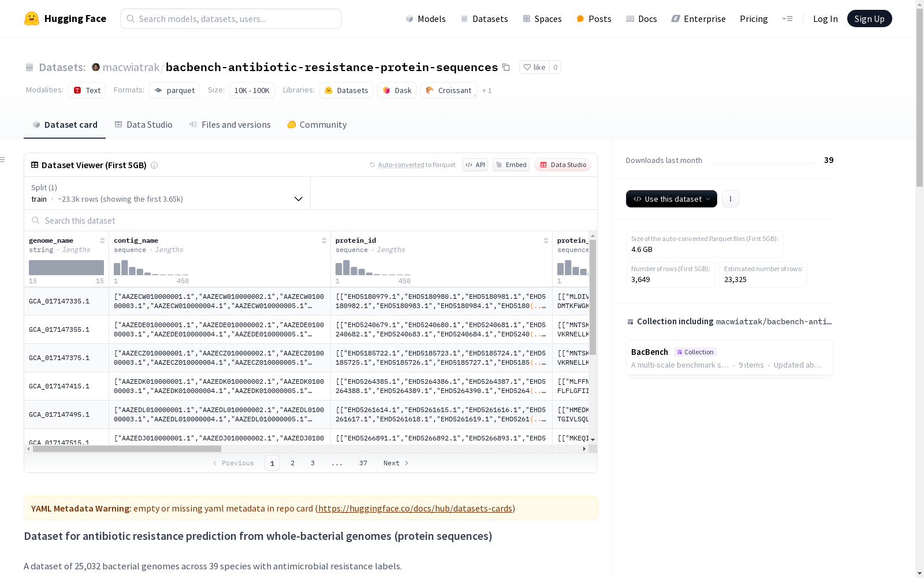The height and width of the screenshot is (578, 924).
Task: Click the like count showing 0
Action: [555, 67]
